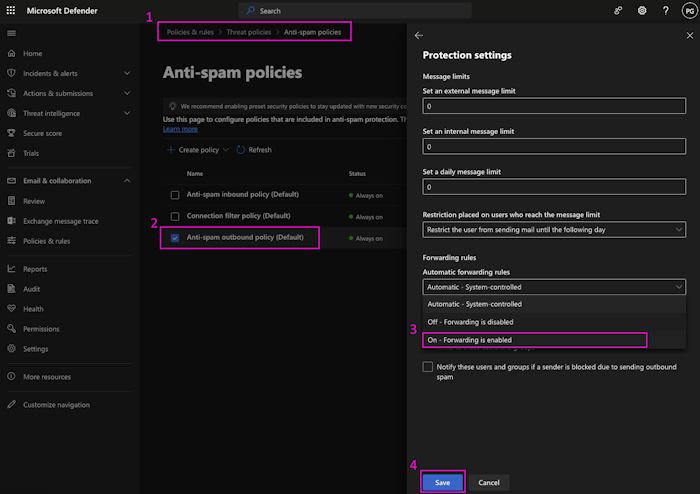Image resolution: width=700 pixels, height=494 pixels.
Task: Open the community link icon in header
Action: [x=618, y=11]
